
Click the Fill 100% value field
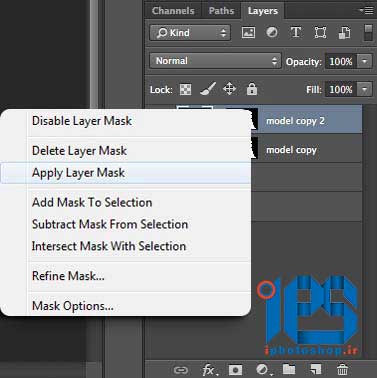tap(341, 89)
